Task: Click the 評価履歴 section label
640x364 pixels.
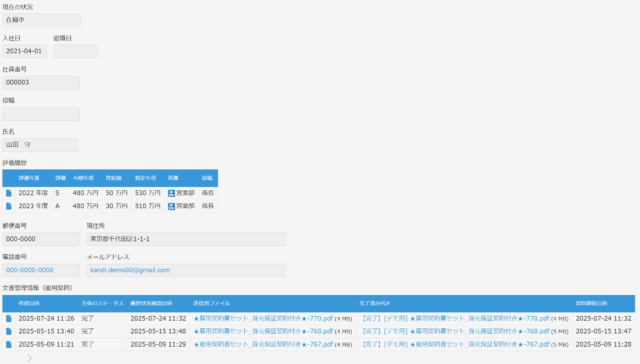Action: pos(14,163)
